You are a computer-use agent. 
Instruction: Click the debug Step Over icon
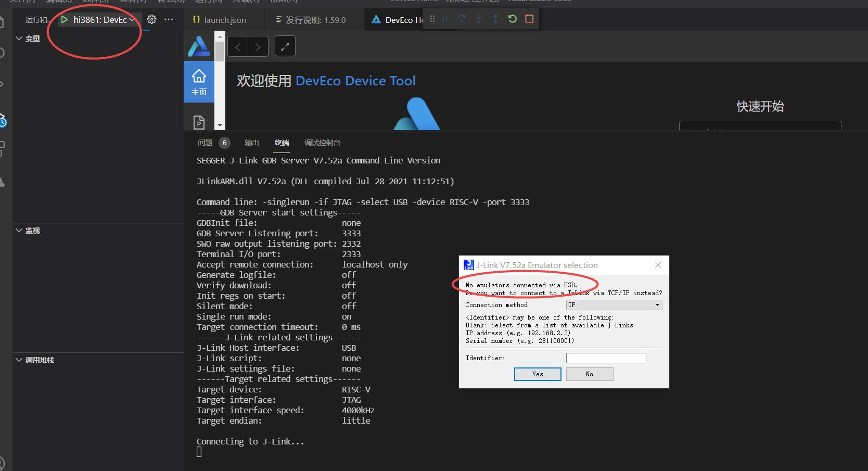462,19
